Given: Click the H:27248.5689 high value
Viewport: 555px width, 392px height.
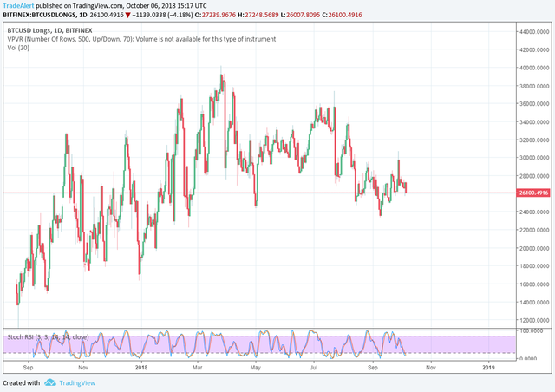Looking at the screenshot, I should point(258,15).
